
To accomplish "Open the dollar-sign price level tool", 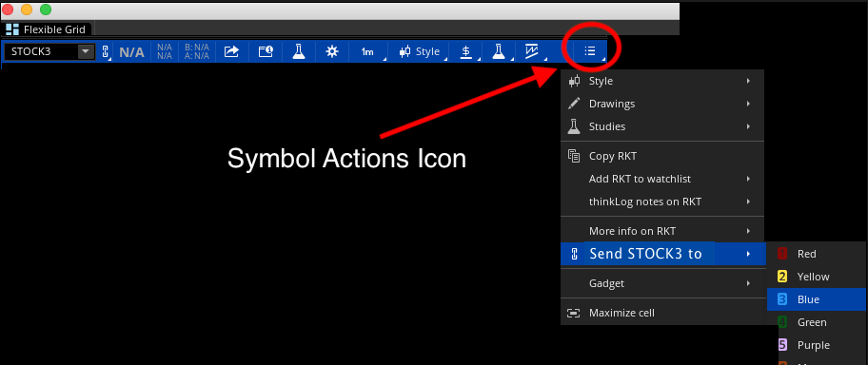I will click(465, 51).
